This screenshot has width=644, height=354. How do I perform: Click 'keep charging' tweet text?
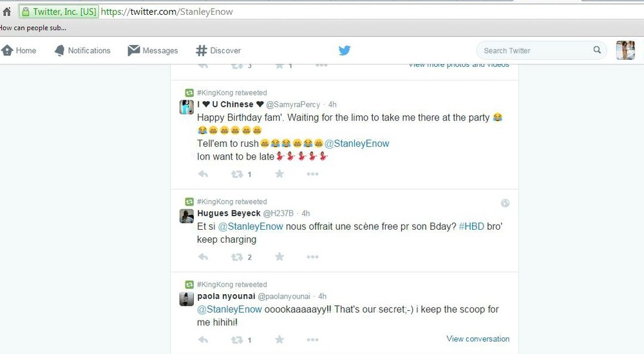(x=227, y=239)
